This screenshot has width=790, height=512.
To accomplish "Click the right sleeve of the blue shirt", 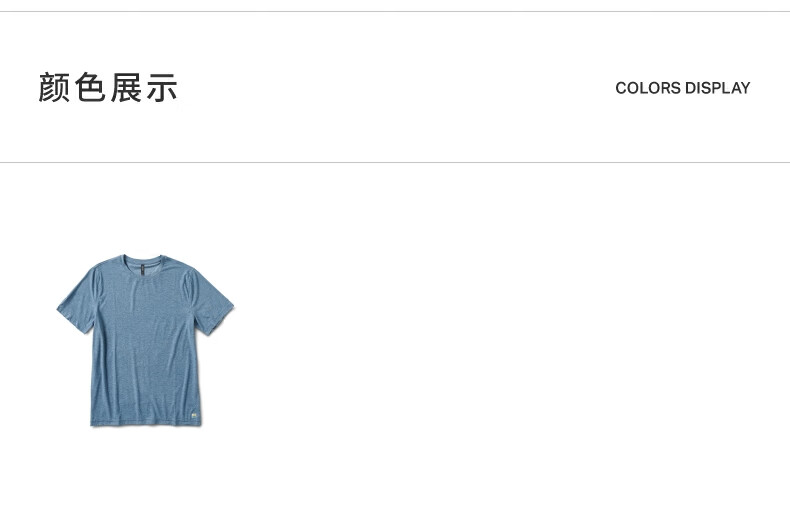I will (211, 302).
